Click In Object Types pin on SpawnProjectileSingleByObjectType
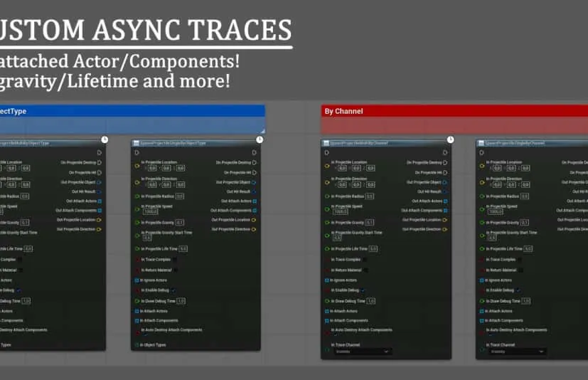Screen dimensions: 588x380 137,345
